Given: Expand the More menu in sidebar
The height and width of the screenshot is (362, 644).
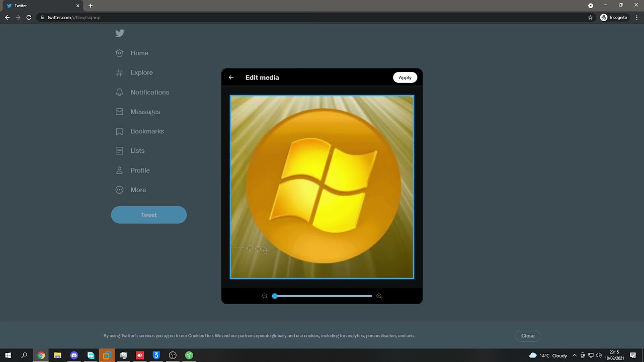Looking at the screenshot, I should click(138, 190).
